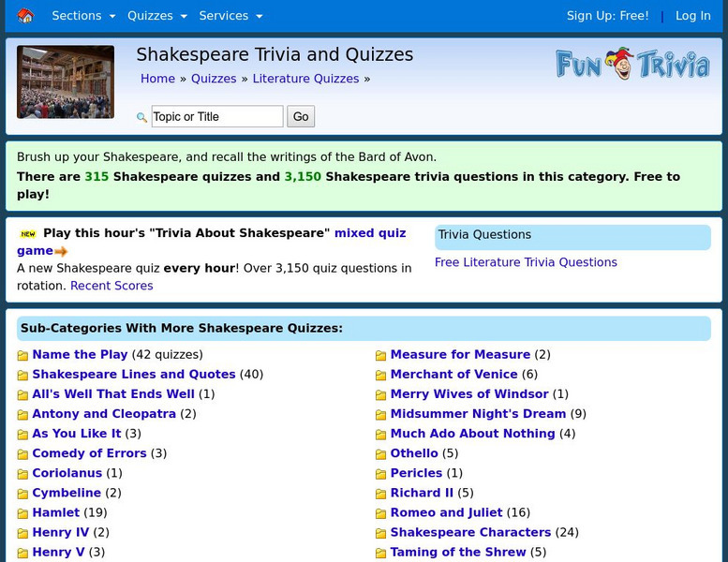Open Much Ado About Nothing quizzes
The height and width of the screenshot is (562, 728).
click(x=472, y=434)
